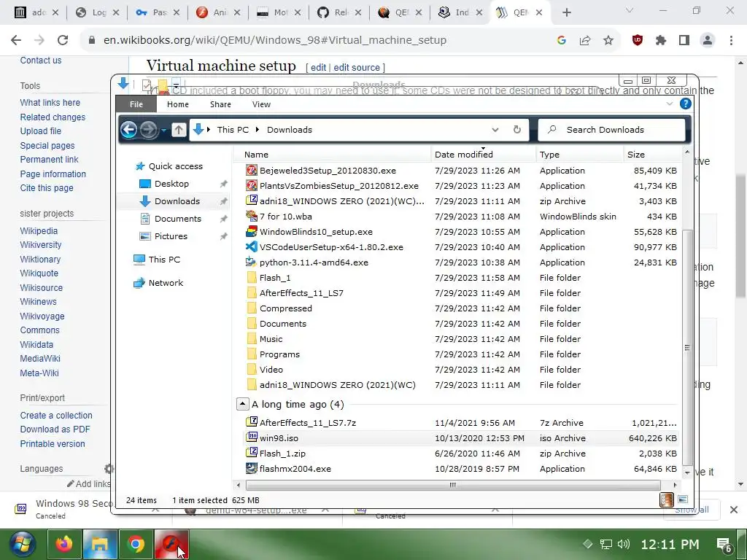Viewport: 747px width, 560px height.
Task: Select the WindowBlinds10_setup.exe installer
Action: pos(316,232)
